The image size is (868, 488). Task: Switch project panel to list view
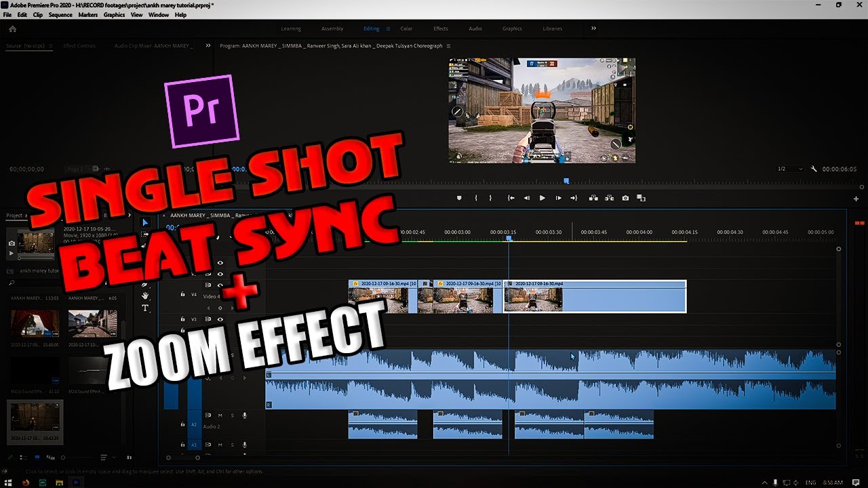pos(24,457)
